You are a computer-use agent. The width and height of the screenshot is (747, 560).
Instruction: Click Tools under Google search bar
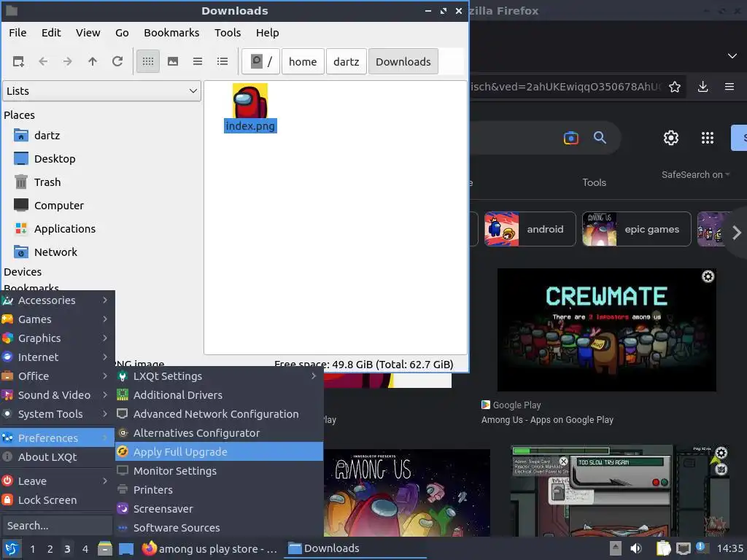pos(594,183)
